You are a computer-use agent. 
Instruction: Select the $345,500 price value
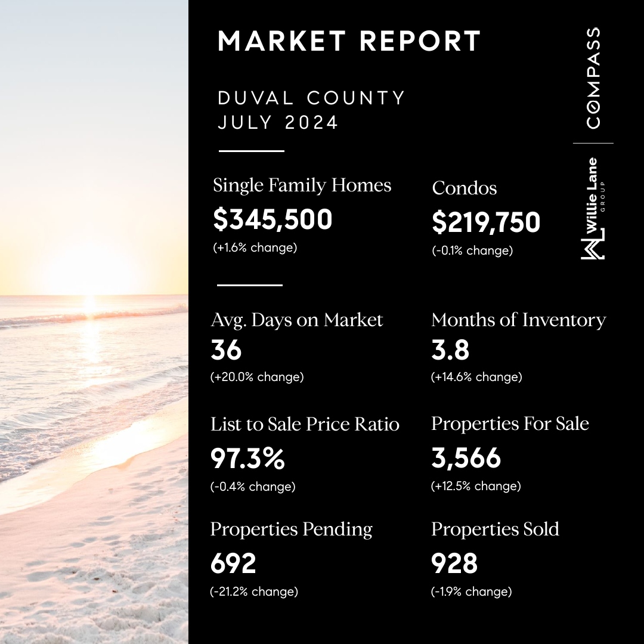273,219
